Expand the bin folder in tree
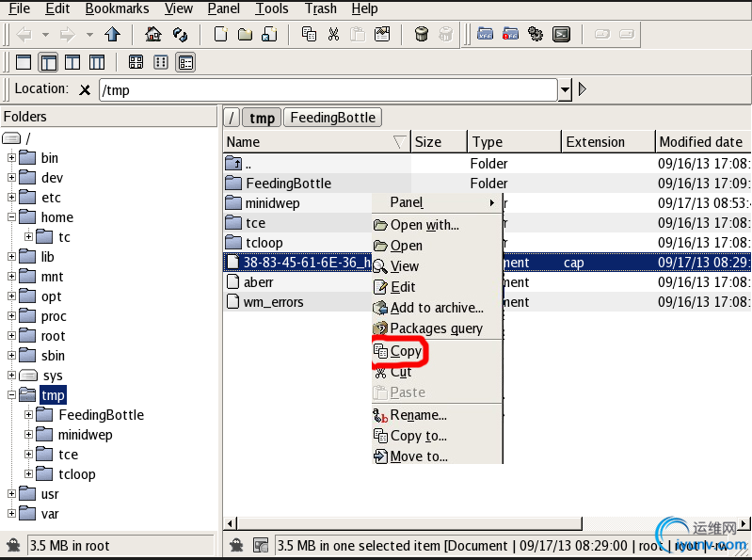Image resolution: width=752 pixels, height=560 pixels. [x=11, y=158]
